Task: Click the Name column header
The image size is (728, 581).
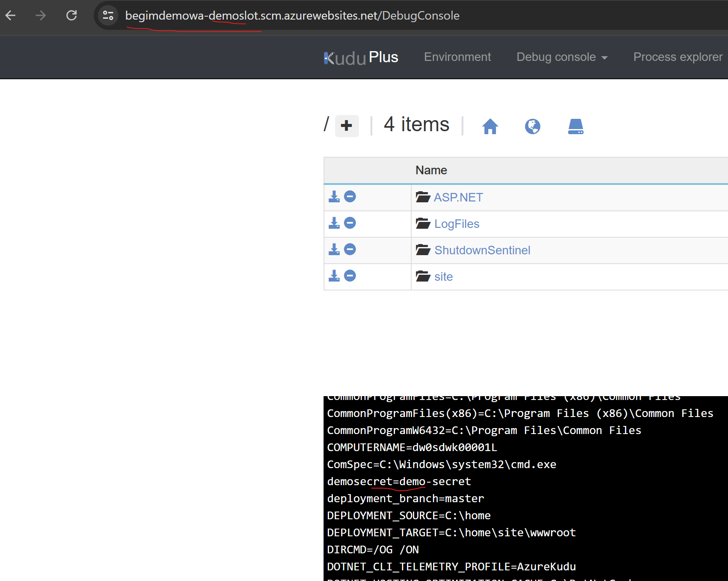Action: click(x=431, y=170)
